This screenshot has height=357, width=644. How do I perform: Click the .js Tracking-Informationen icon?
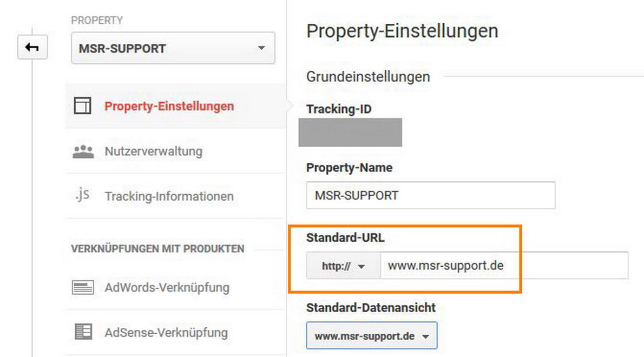(82, 196)
